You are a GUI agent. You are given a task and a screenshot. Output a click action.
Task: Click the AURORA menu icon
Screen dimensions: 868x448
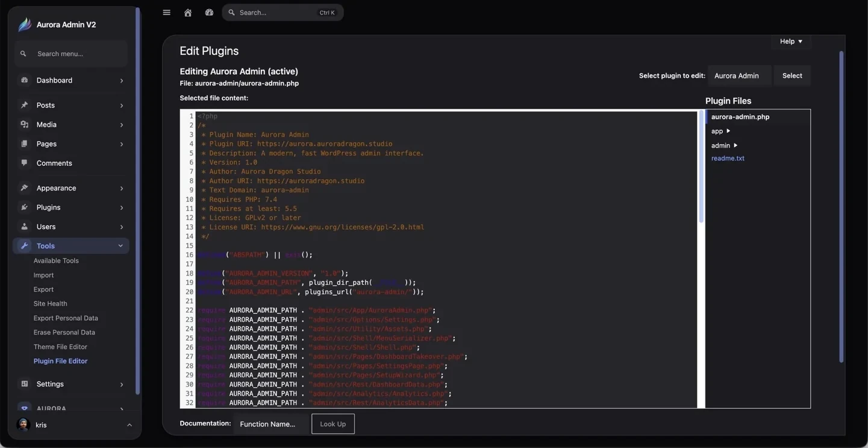pyautogui.click(x=24, y=408)
